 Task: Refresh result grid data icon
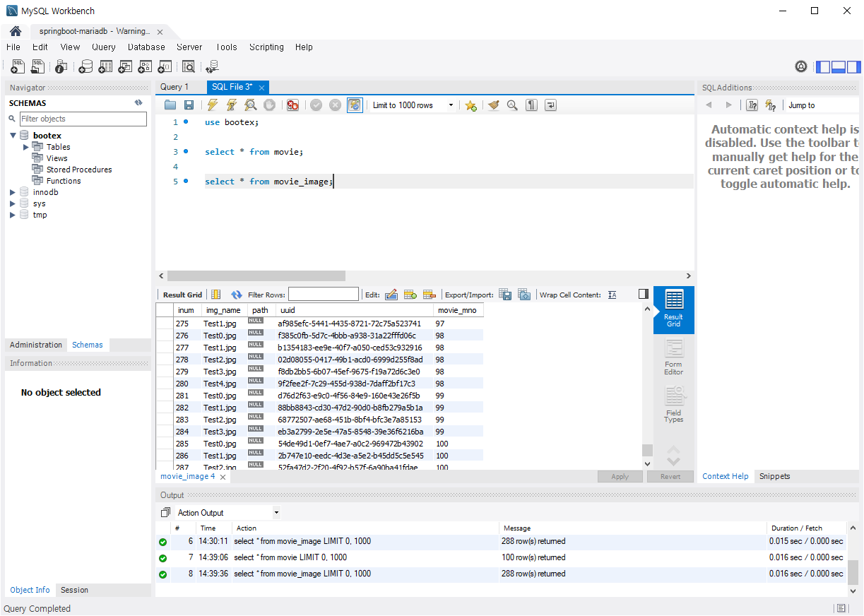click(x=237, y=295)
